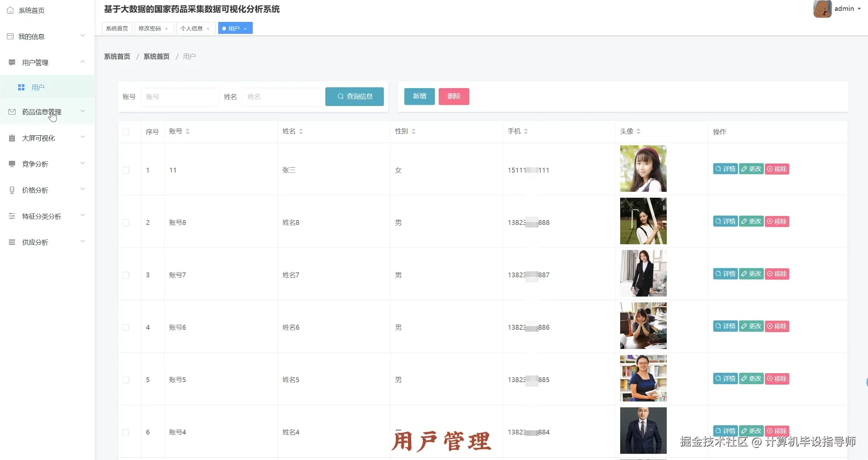
Task: Click 移除 for 账号6
Action: pyautogui.click(x=777, y=326)
